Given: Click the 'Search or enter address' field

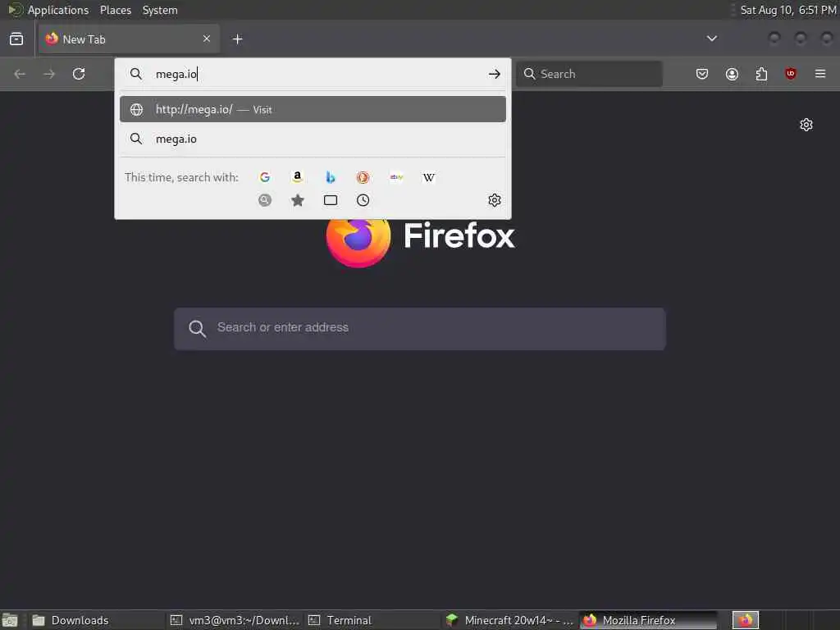Looking at the screenshot, I should click(x=420, y=328).
